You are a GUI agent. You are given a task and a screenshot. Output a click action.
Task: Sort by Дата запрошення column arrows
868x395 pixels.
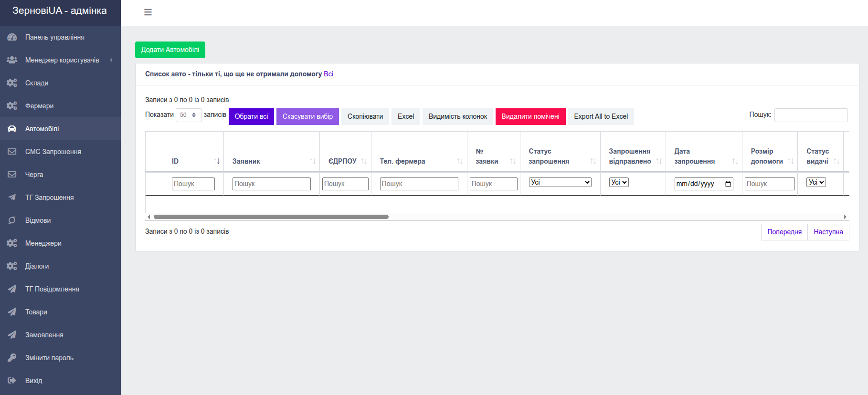pos(735,161)
